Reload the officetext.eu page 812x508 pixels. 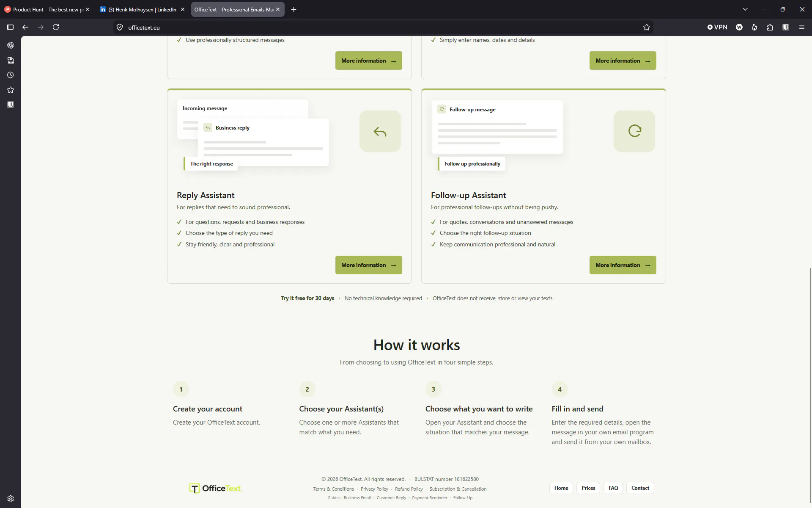pos(56,27)
